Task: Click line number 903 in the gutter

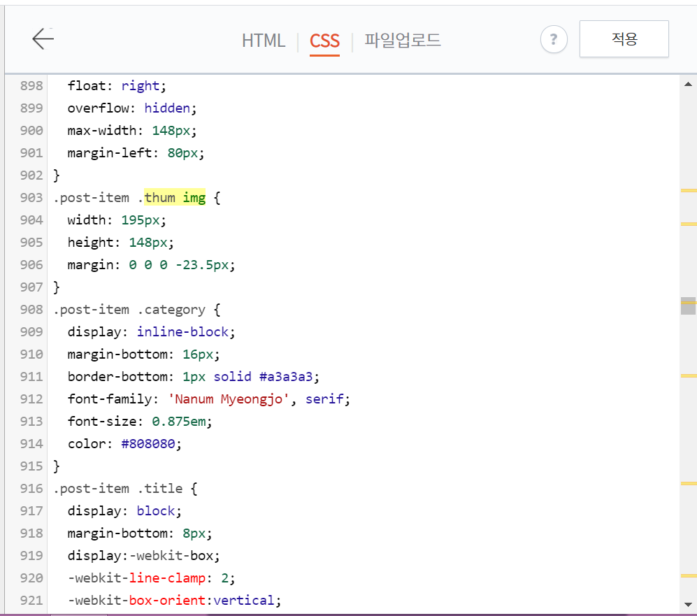Action: (31, 197)
